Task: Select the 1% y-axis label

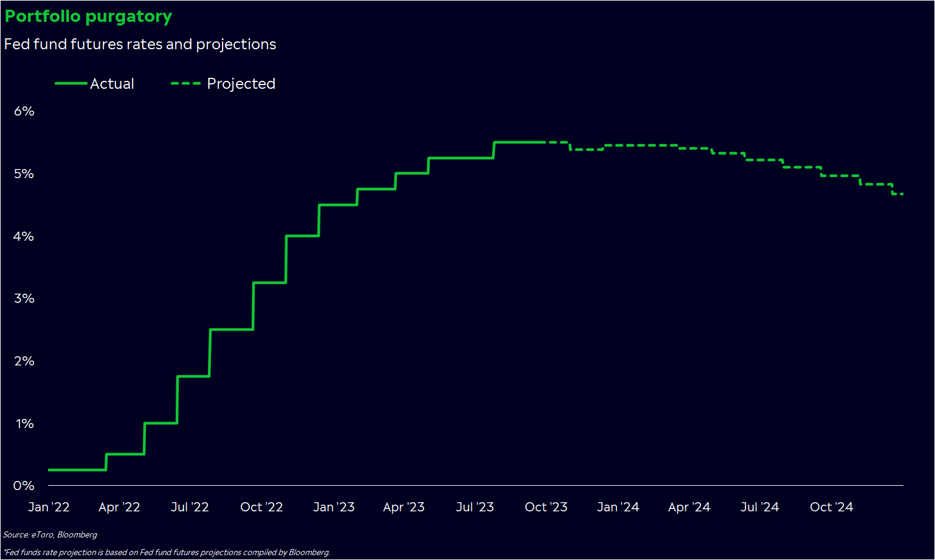Action: click(25, 424)
